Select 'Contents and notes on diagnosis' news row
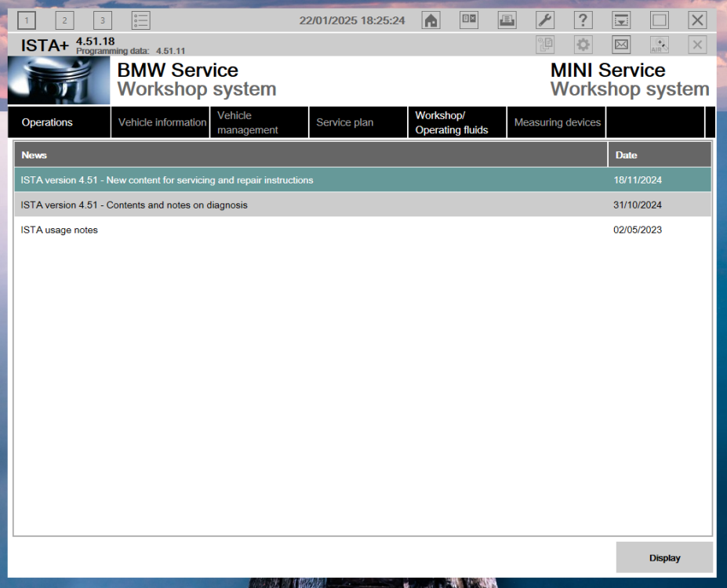Image resolution: width=727 pixels, height=588 pixels. [x=362, y=205]
